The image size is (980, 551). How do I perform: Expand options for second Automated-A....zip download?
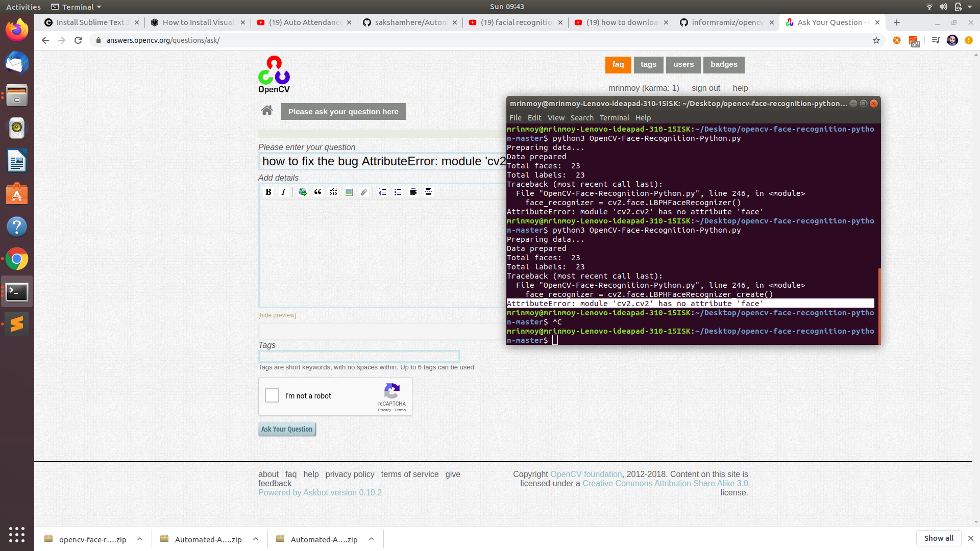(x=372, y=539)
